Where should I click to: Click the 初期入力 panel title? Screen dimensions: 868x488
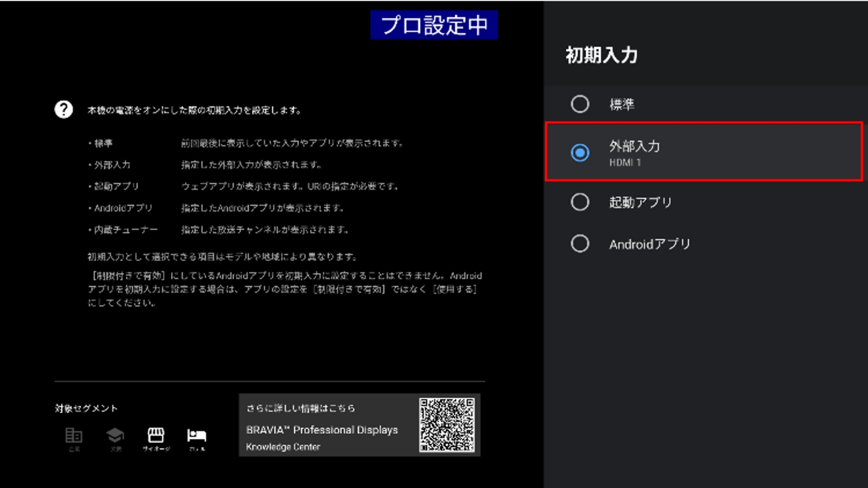(602, 55)
